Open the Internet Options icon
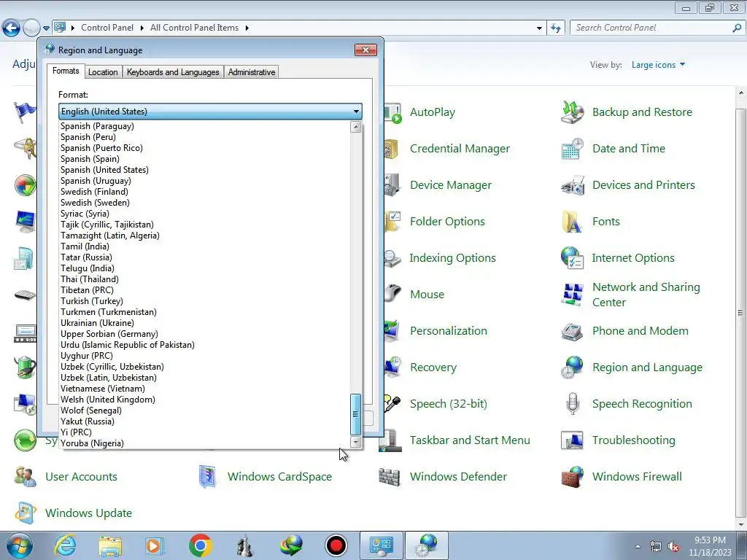747x560 pixels. point(572,258)
